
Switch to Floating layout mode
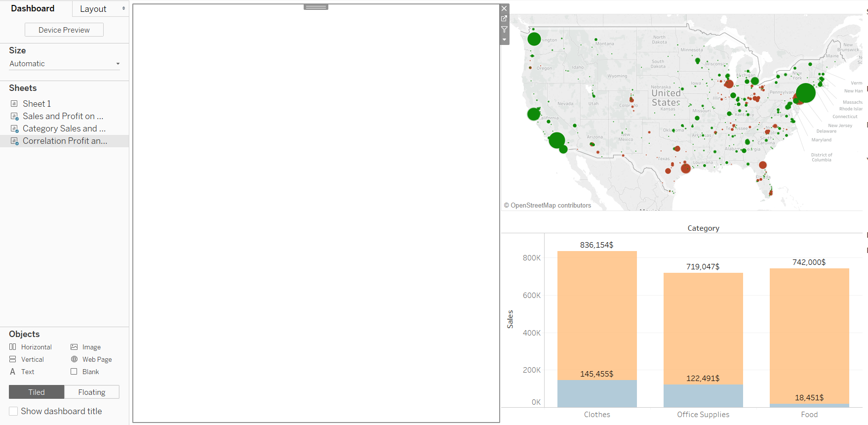pos(92,392)
